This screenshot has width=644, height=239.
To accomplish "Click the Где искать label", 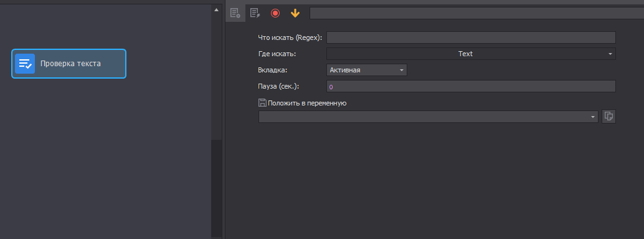I will [x=277, y=54].
